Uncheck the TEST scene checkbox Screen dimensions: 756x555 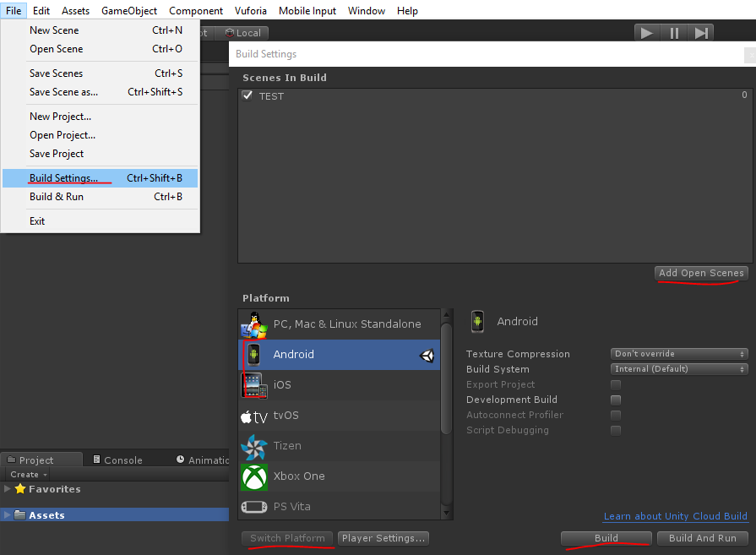coord(247,95)
